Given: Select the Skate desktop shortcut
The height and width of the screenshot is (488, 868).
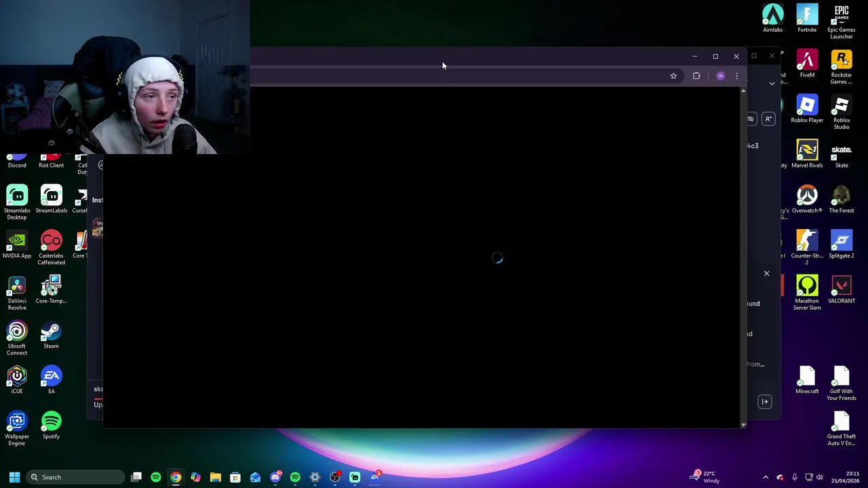Looking at the screenshot, I should pos(842,153).
